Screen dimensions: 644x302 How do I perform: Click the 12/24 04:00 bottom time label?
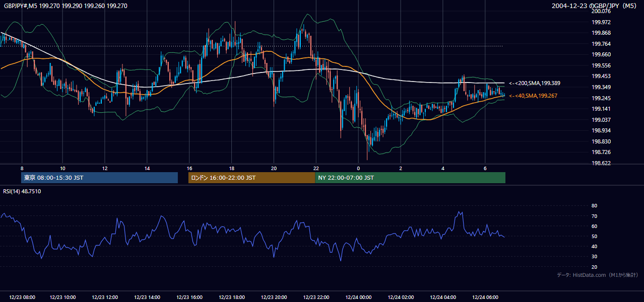[444, 297]
